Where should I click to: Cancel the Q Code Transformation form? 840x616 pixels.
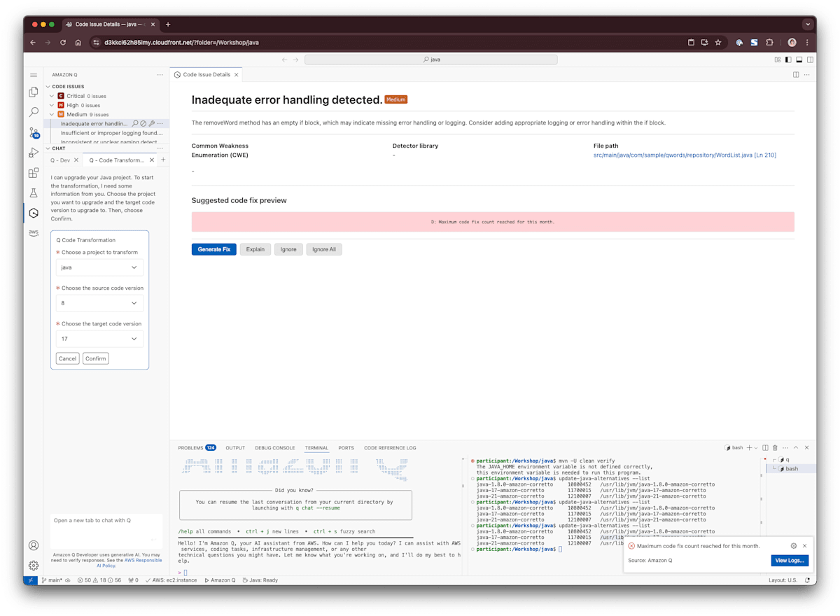[x=67, y=358]
